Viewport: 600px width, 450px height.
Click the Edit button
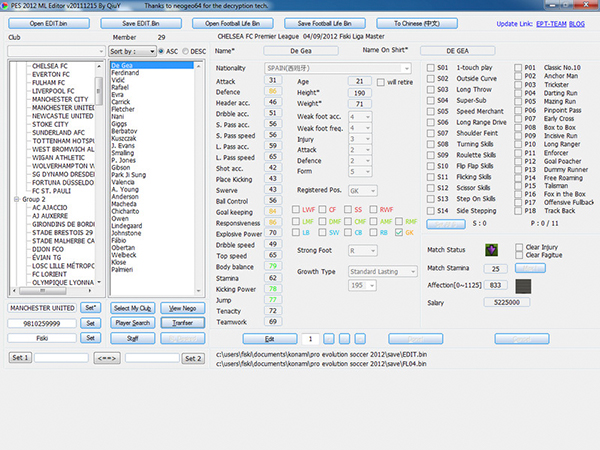click(x=270, y=339)
